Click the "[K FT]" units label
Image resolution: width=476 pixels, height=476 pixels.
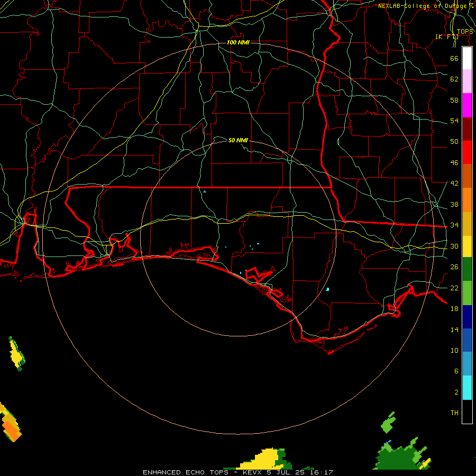(447, 37)
